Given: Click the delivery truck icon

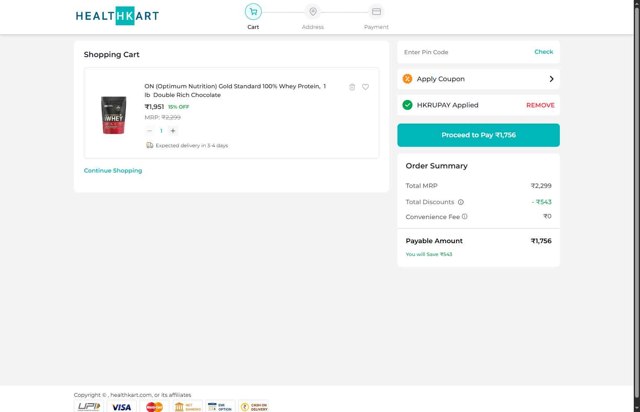Looking at the screenshot, I should coord(150,145).
